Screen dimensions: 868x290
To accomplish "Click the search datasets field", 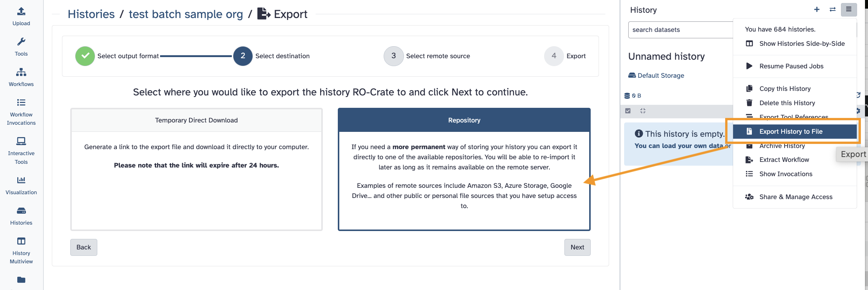I will tap(680, 30).
